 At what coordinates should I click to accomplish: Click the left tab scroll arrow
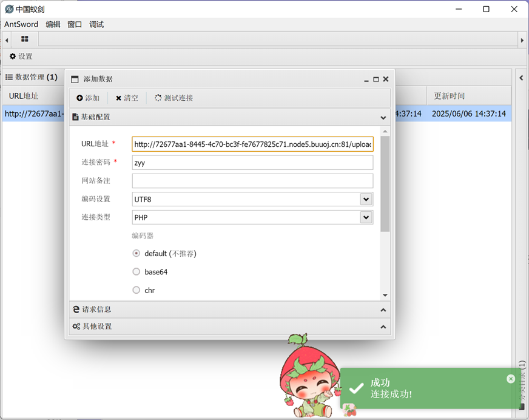(7, 40)
